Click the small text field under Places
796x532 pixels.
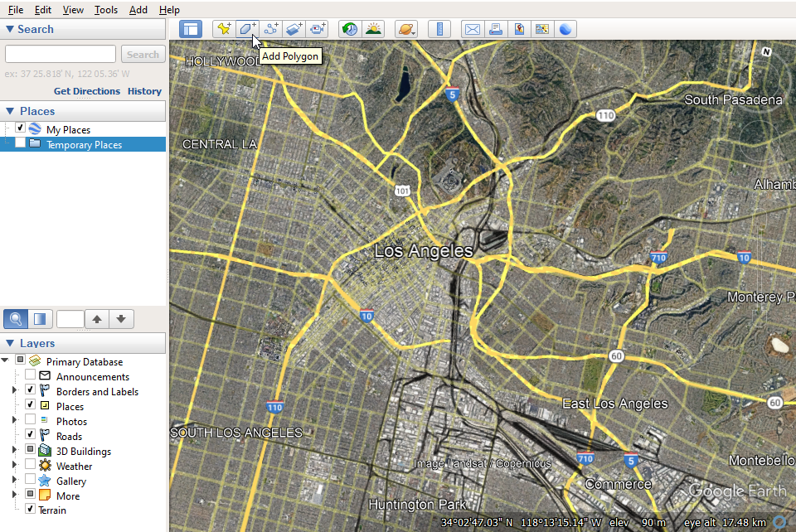[70, 319]
